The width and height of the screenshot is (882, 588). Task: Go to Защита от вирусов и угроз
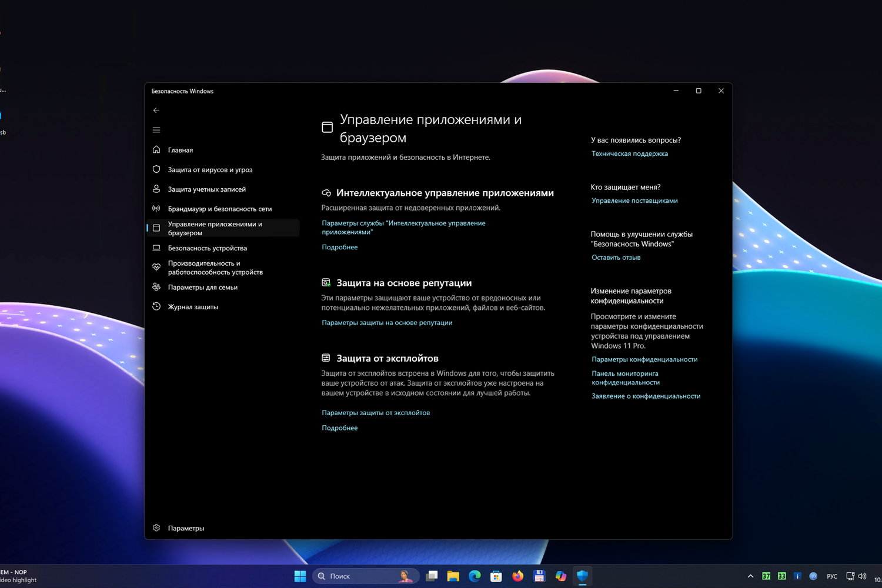[223, 169]
